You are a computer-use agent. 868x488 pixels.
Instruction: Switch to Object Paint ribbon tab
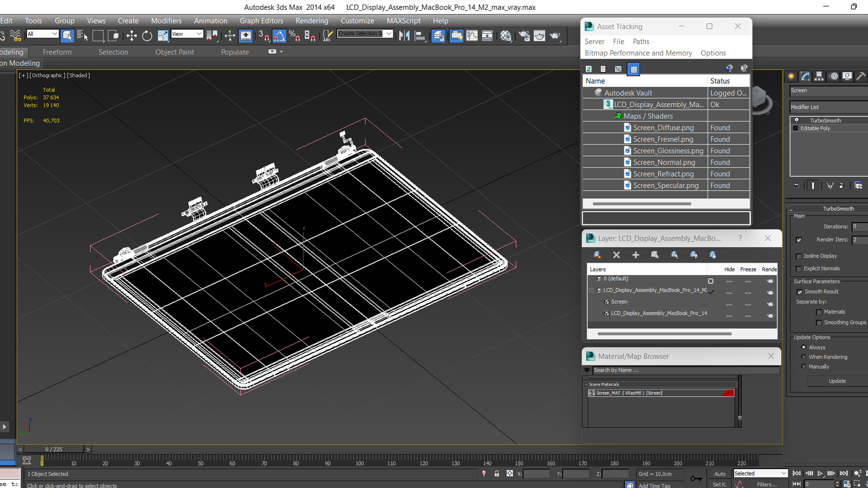coord(175,52)
